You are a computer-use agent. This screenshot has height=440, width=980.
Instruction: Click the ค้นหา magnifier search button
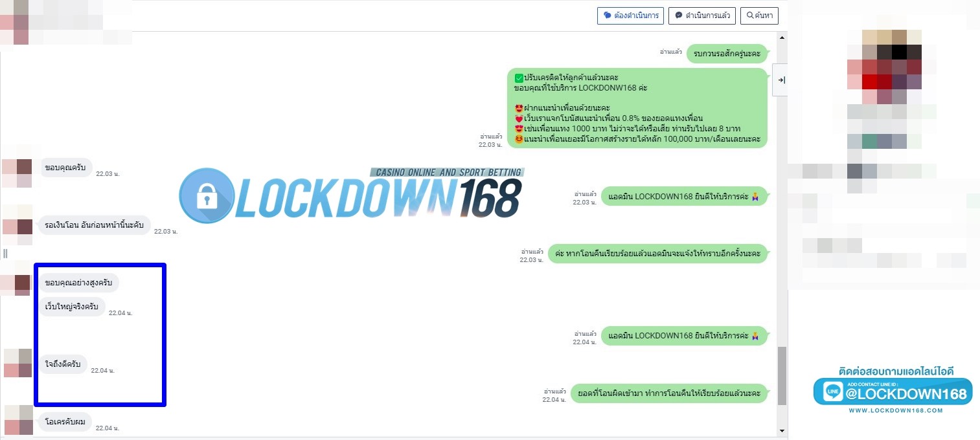760,16
